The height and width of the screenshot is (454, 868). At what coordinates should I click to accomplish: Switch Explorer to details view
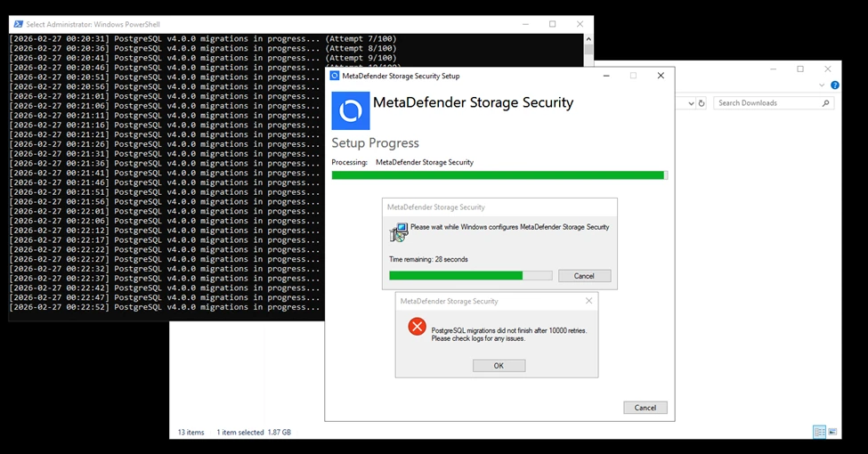click(x=818, y=432)
